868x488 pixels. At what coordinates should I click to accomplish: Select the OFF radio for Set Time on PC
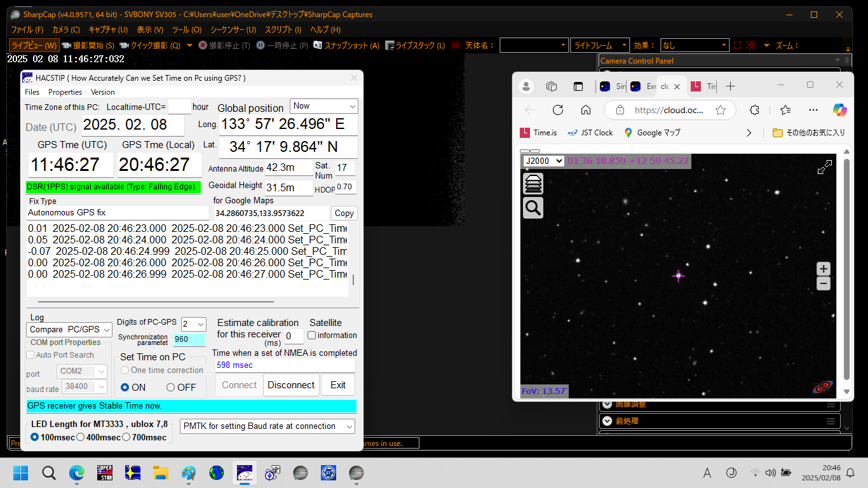[170, 388]
